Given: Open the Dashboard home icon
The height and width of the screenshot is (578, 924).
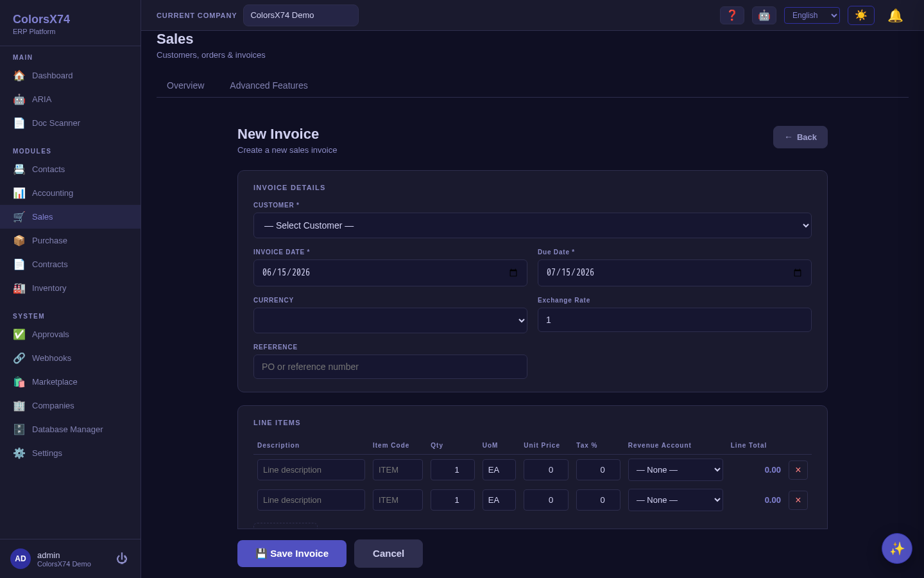Looking at the screenshot, I should click(x=19, y=76).
